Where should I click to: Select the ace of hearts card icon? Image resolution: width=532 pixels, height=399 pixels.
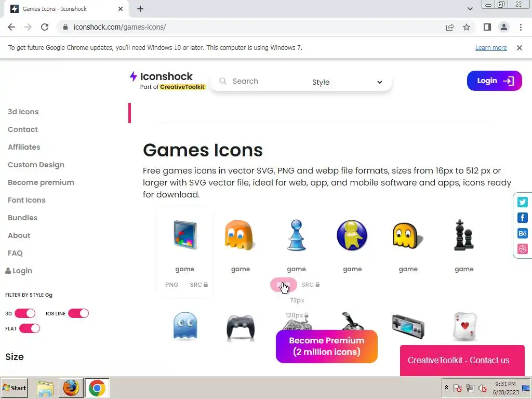[x=465, y=326]
